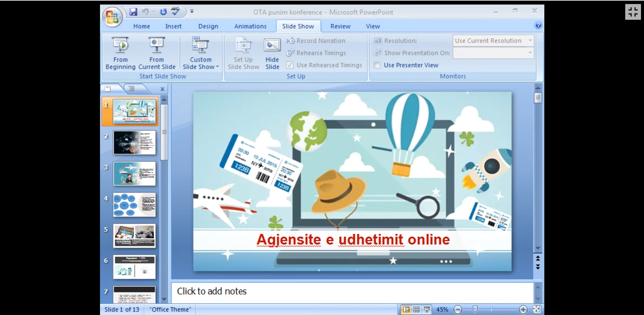Save the presentation from Quick Access toolbar
The width and height of the screenshot is (644, 315).
133,12
